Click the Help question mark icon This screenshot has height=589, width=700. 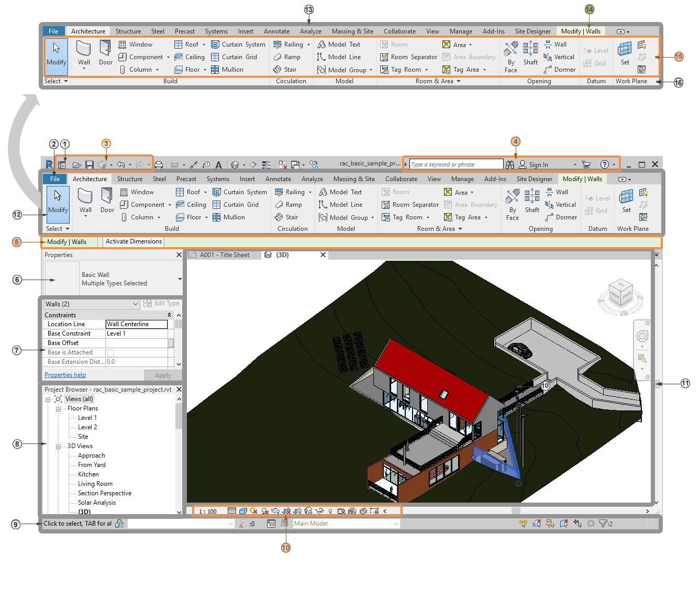[604, 164]
